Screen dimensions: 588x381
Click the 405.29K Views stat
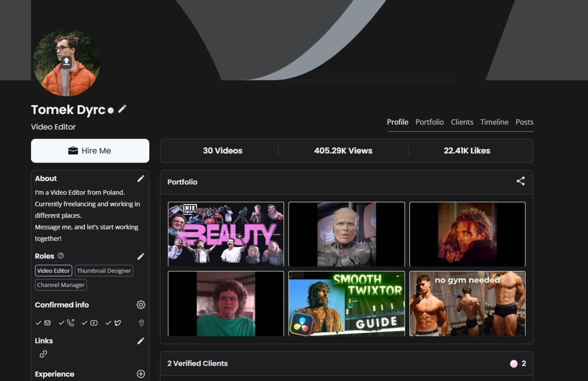pyautogui.click(x=343, y=151)
